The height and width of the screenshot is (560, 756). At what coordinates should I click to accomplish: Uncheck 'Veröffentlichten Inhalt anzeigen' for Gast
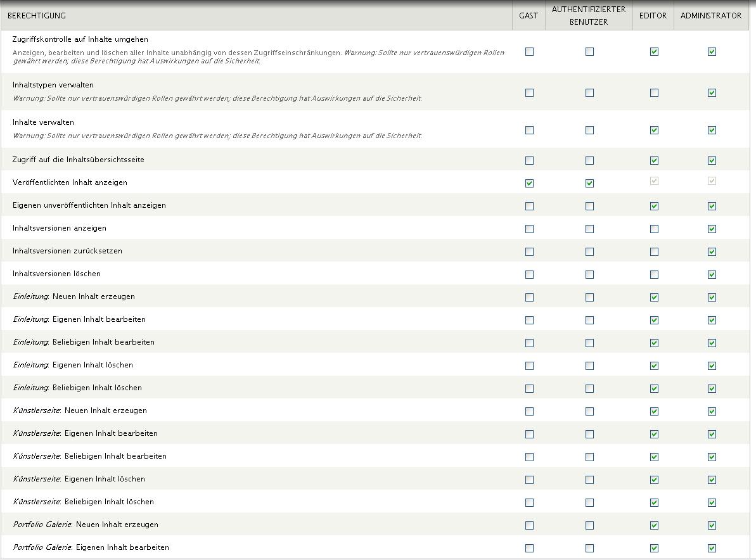pos(529,184)
